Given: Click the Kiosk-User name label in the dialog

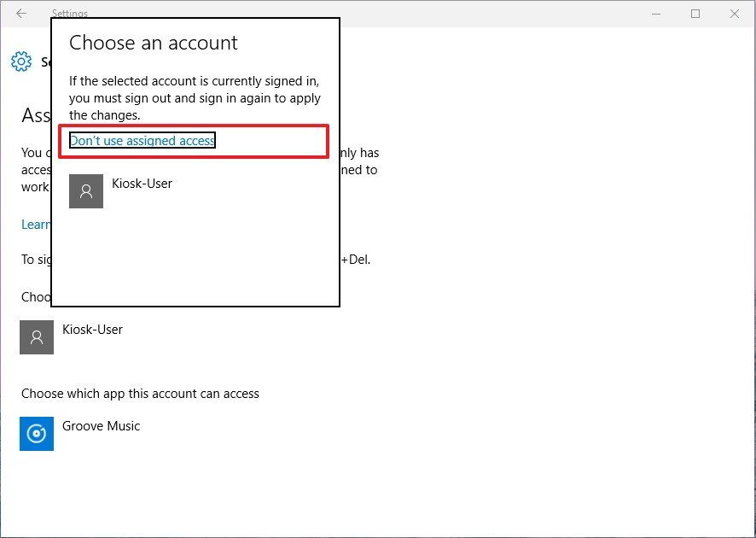Looking at the screenshot, I should click(142, 183).
